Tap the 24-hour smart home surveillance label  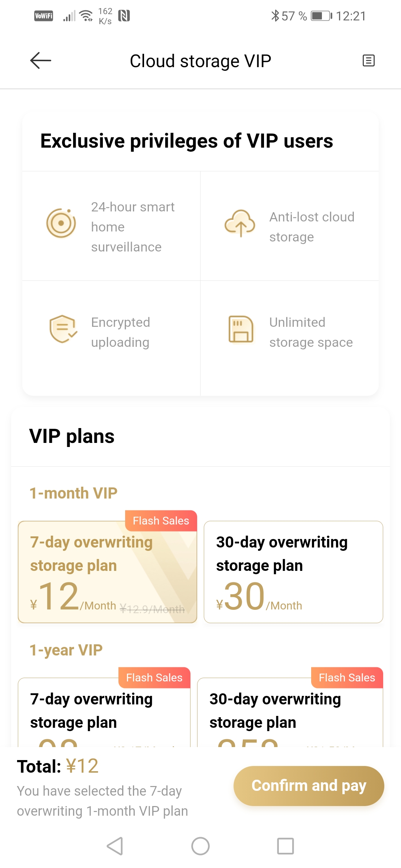133,227
